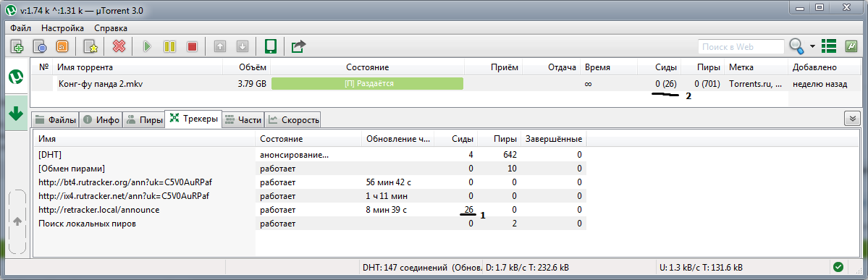
Task: Remove torrent with the red X icon
Action: 119,46
